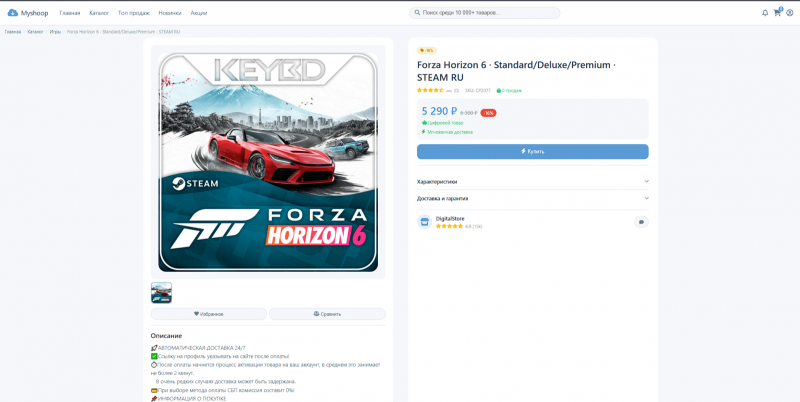
Task: Click the chat bubble icon beside DigitalStore
Action: pos(641,222)
